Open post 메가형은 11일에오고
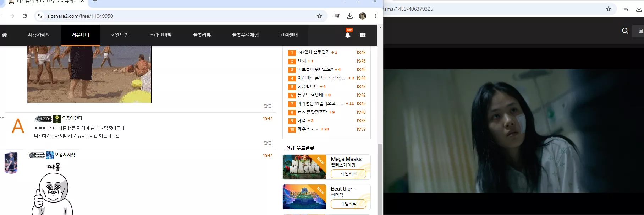Viewport: 644px width, 215px height. pos(321,104)
